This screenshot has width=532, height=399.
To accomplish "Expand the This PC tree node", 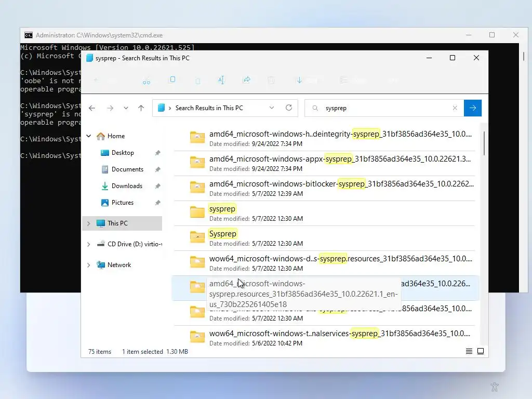I will click(x=88, y=223).
